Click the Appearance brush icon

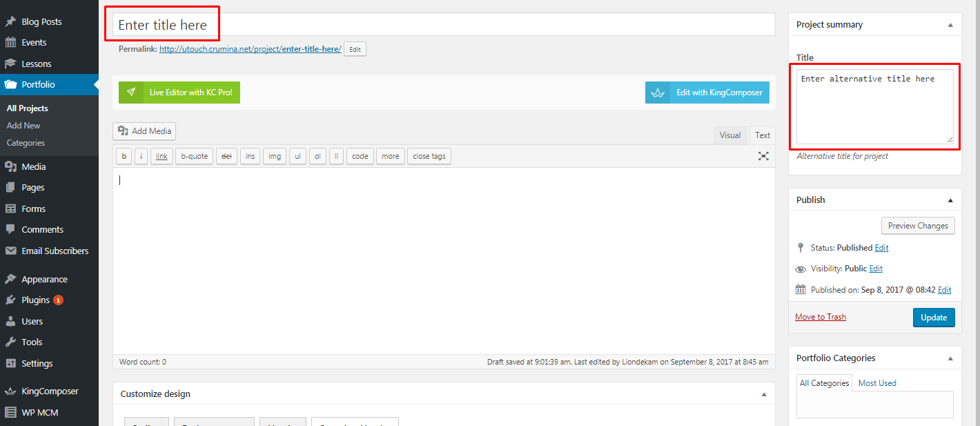[10, 280]
